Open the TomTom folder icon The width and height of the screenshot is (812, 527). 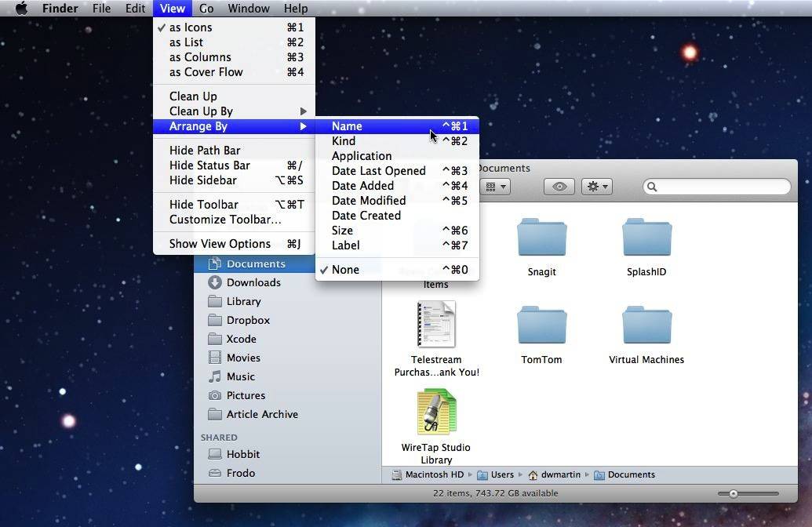(x=541, y=325)
